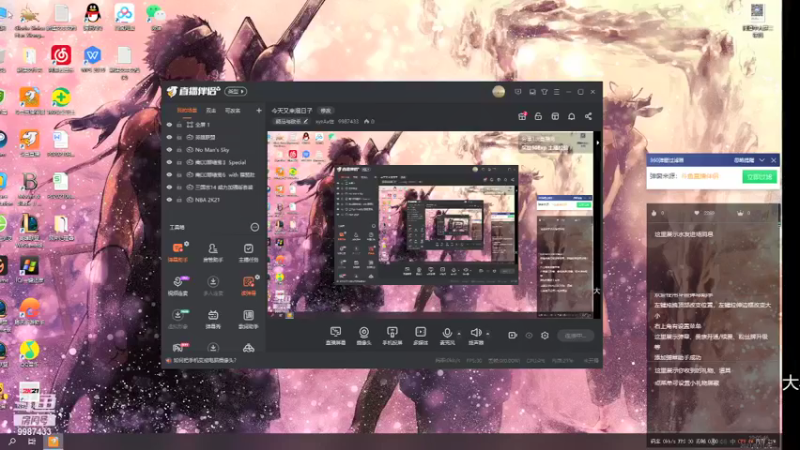Open the layout grid icon in top toolbar
Image resolution: width=800 pixels, height=450 pixels.
click(555, 116)
